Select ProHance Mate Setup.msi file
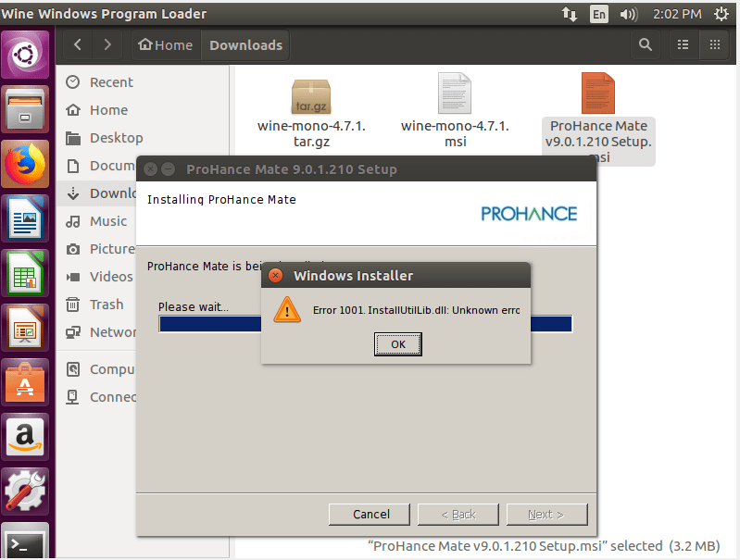The height and width of the screenshot is (560, 740). (598, 118)
